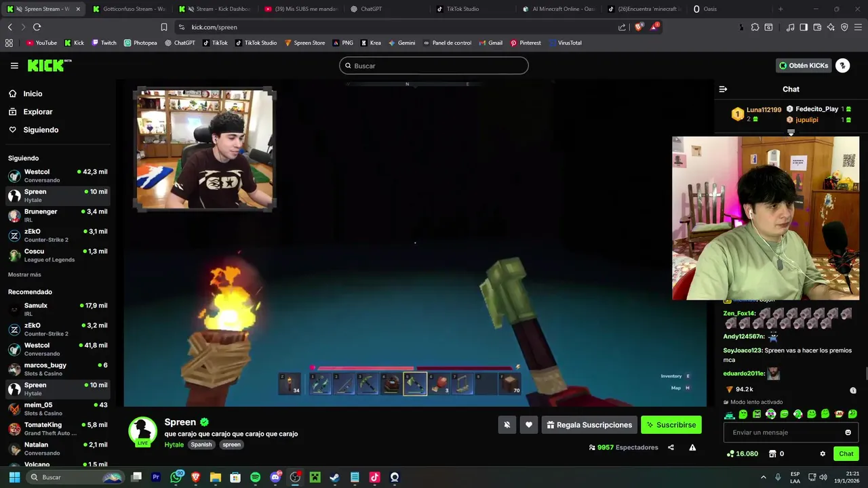Open Westcol channel in Siguiendo list
The height and width of the screenshot is (488, 868).
click(58, 176)
